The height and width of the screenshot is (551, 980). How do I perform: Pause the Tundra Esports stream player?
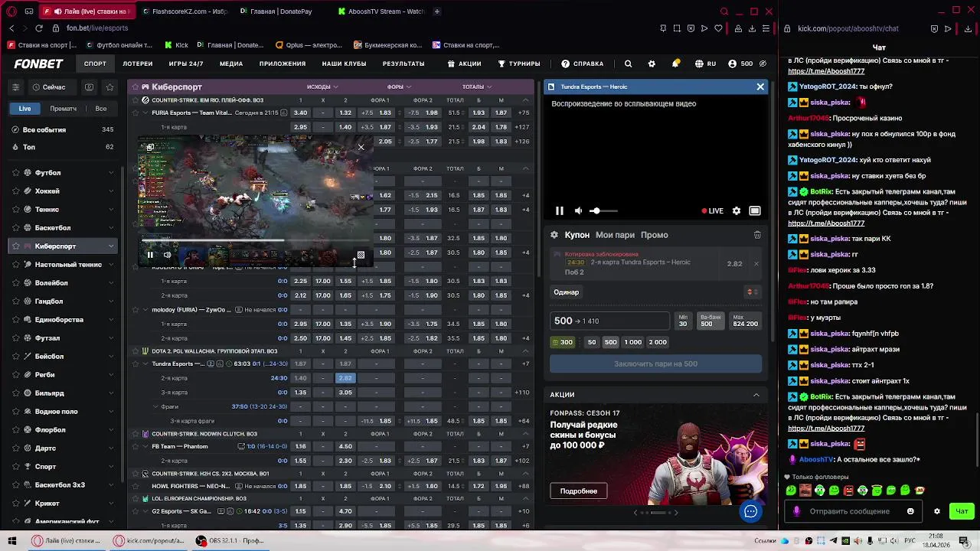click(x=560, y=210)
